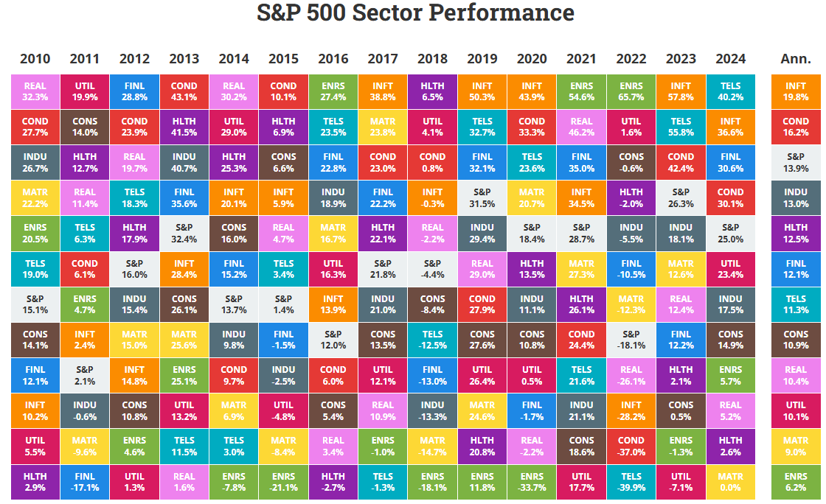Click the 2024 TELS 40.2% cell
Viewport: 826px width, 504px height.
[x=730, y=91]
